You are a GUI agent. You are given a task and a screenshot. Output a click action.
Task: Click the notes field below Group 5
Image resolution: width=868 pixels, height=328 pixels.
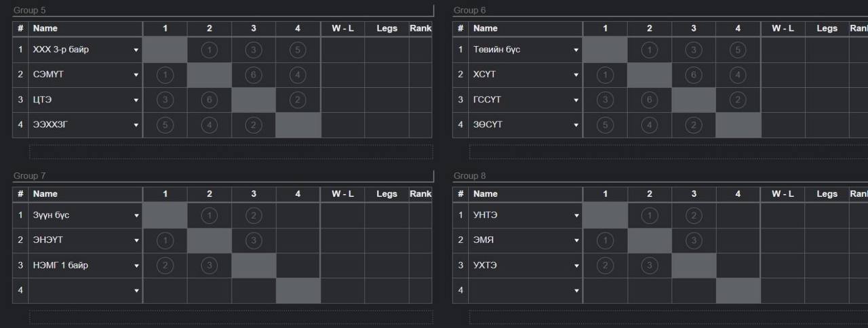(231, 151)
